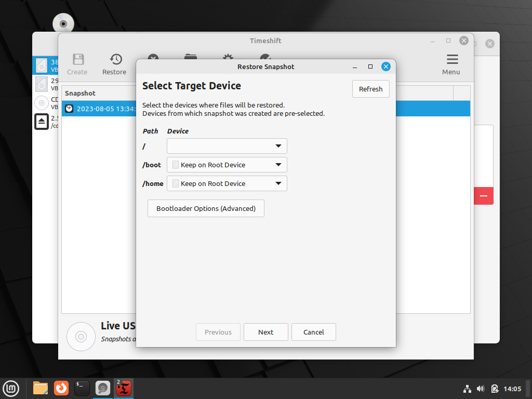Image resolution: width=532 pixels, height=399 pixels.
Task: Click the volume tray icon
Action: tap(481, 389)
